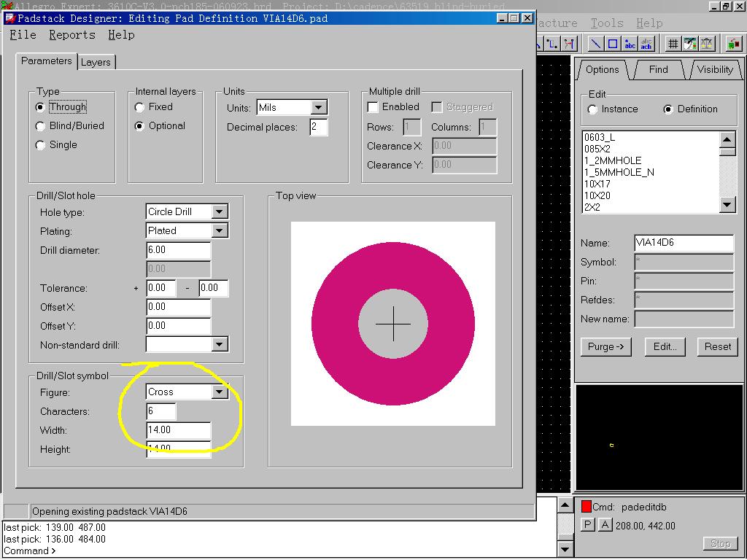Enable the Multiple drill checkbox
The height and width of the screenshot is (560, 747).
(x=373, y=107)
